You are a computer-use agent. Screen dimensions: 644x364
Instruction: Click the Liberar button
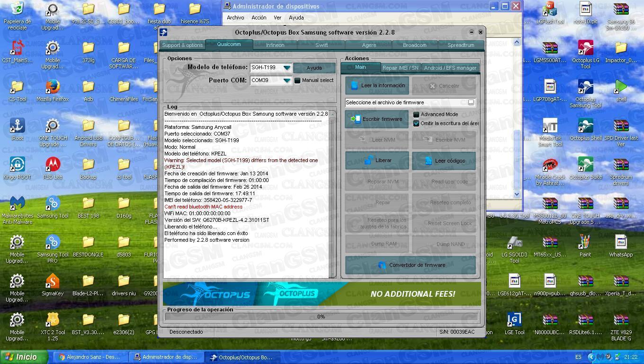[377, 161]
